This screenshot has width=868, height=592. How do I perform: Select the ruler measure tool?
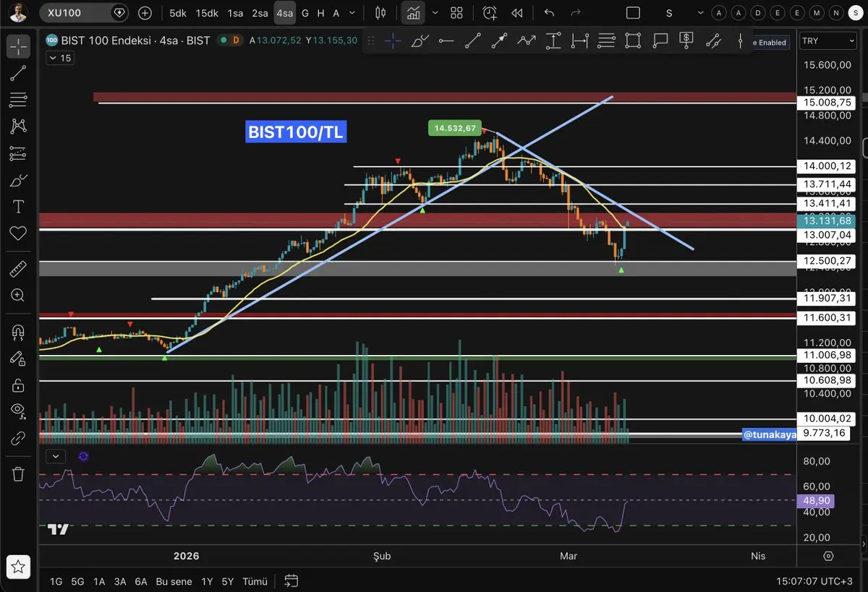coord(18,269)
